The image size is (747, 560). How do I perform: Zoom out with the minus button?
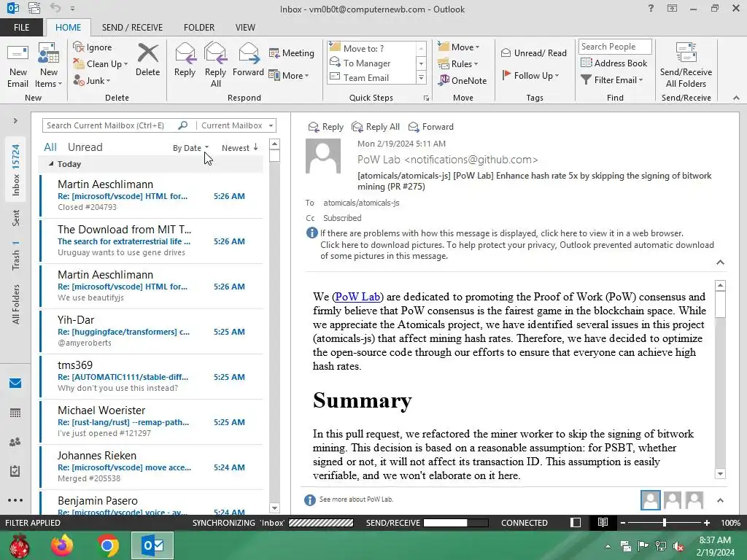coord(623,522)
